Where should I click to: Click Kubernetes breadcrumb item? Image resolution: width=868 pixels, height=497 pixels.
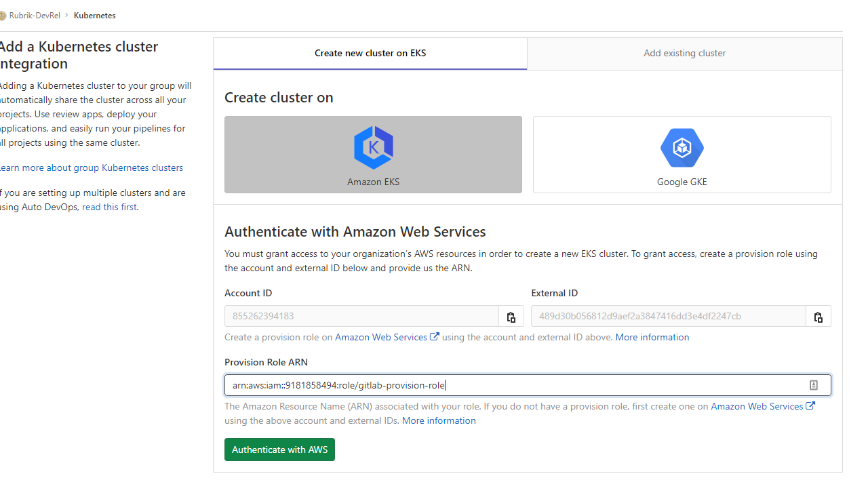pyautogui.click(x=95, y=16)
